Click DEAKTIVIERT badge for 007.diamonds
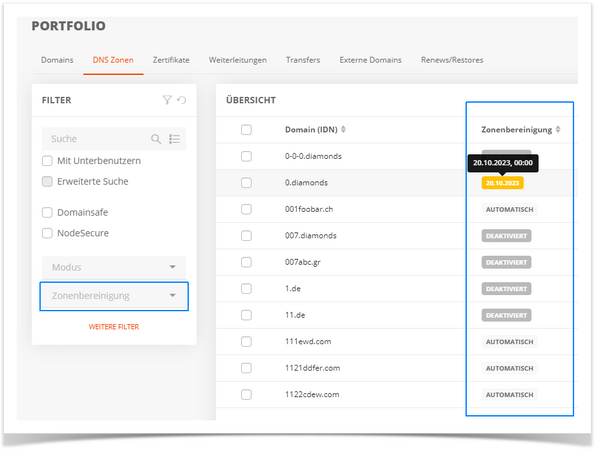Viewport: 600px width, 452px height. 506,236
